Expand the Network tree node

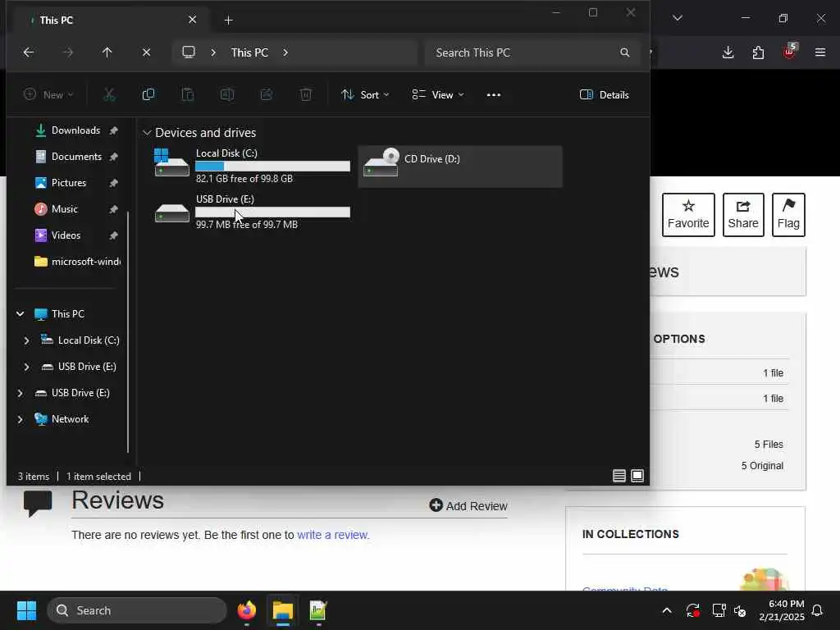(20, 419)
